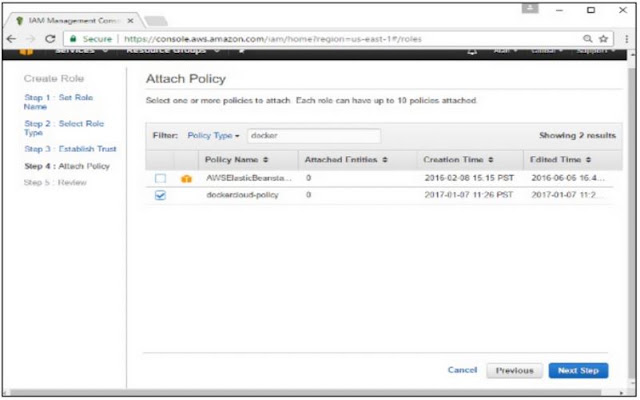The height and width of the screenshot is (400, 640).
Task: Sort by Creation Time column
Action: (x=458, y=160)
